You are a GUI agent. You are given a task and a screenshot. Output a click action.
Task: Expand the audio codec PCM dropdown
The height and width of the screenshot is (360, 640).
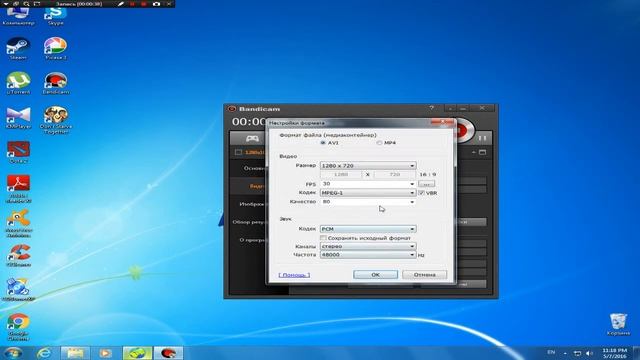click(x=368, y=229)
